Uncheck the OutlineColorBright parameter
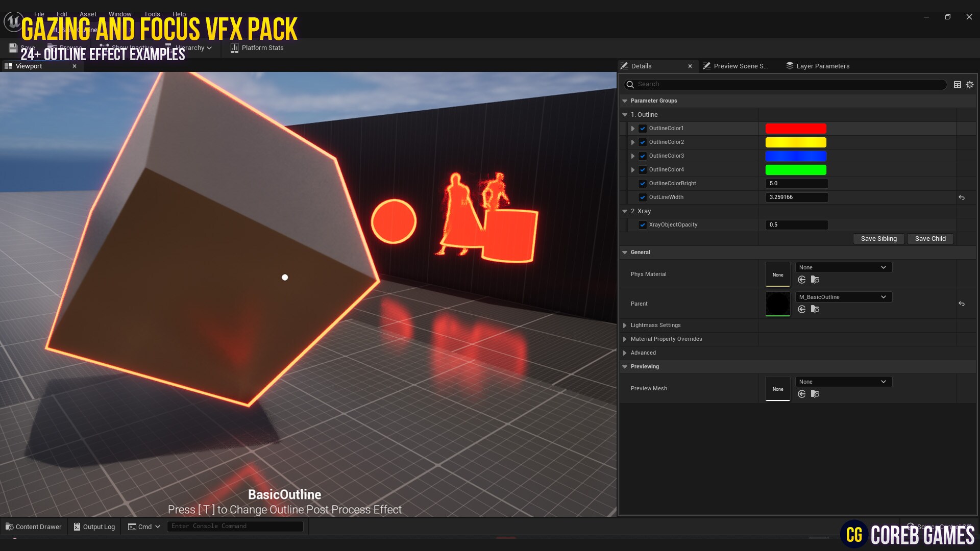This screenshot has height=551, width=980. 643,184
